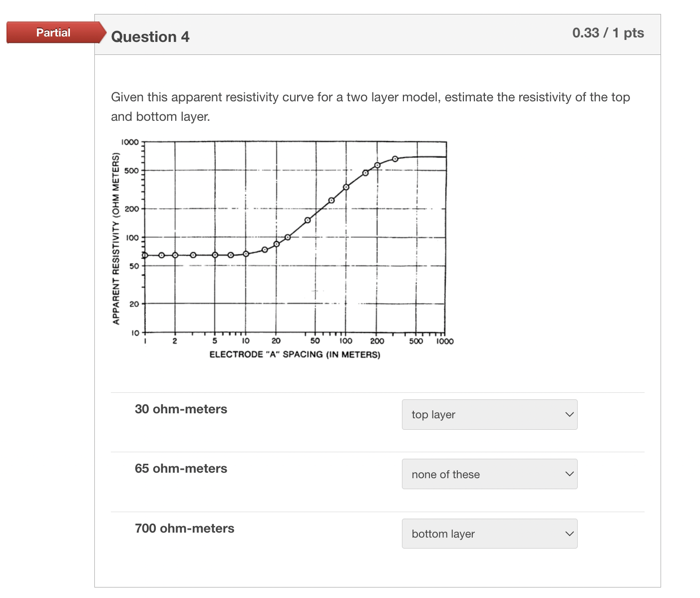Click the Question 4 header title
This screenshot has height=598, width=700.
click(150, 36)
